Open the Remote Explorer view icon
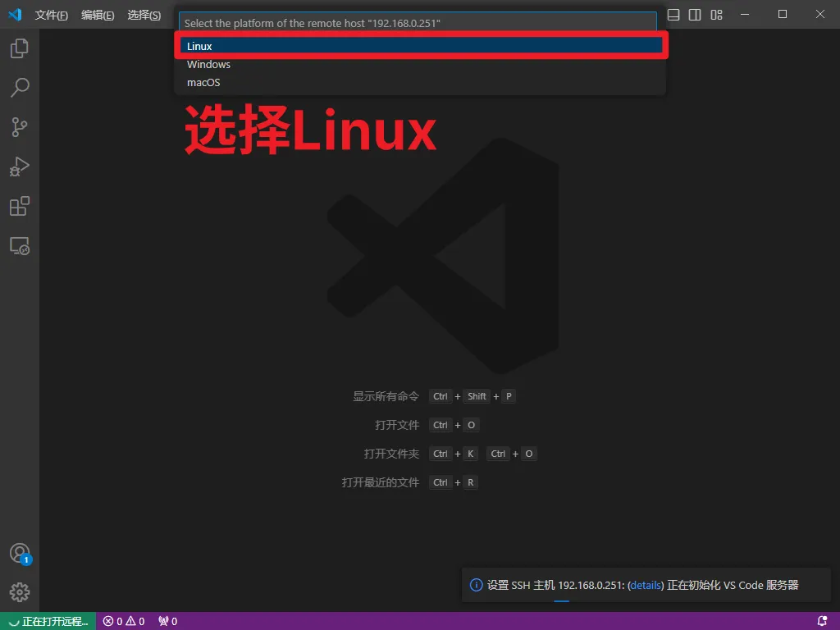Image resolution: width=840 pixels, height=630 pixels. point(20,246)
